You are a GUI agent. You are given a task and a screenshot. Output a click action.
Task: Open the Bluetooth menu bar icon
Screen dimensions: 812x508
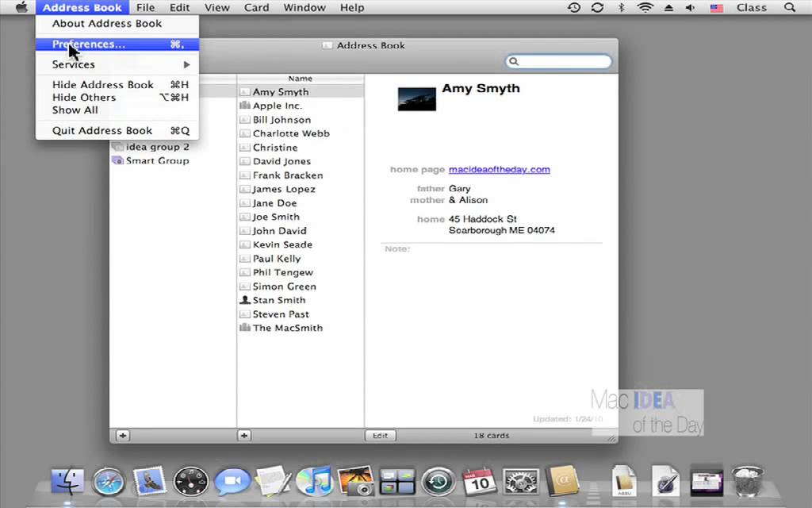tap(622, 7)
